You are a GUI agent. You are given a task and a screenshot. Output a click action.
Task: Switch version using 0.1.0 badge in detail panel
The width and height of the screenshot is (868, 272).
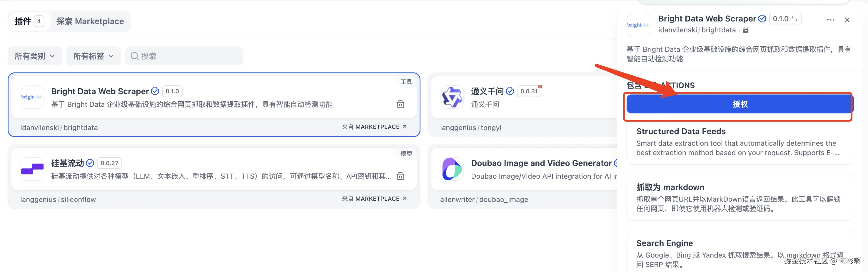point(785,19)
